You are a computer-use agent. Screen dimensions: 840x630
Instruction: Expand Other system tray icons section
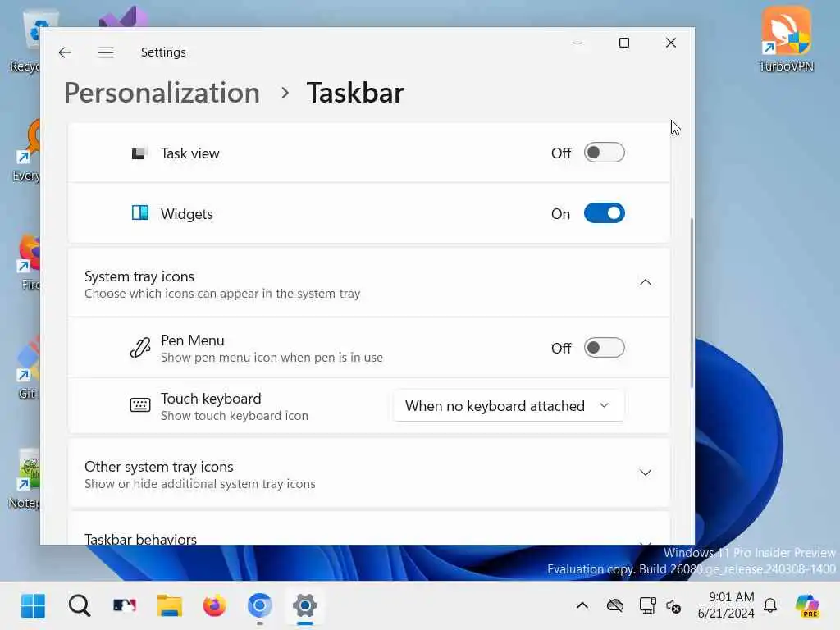coord(645,473)
